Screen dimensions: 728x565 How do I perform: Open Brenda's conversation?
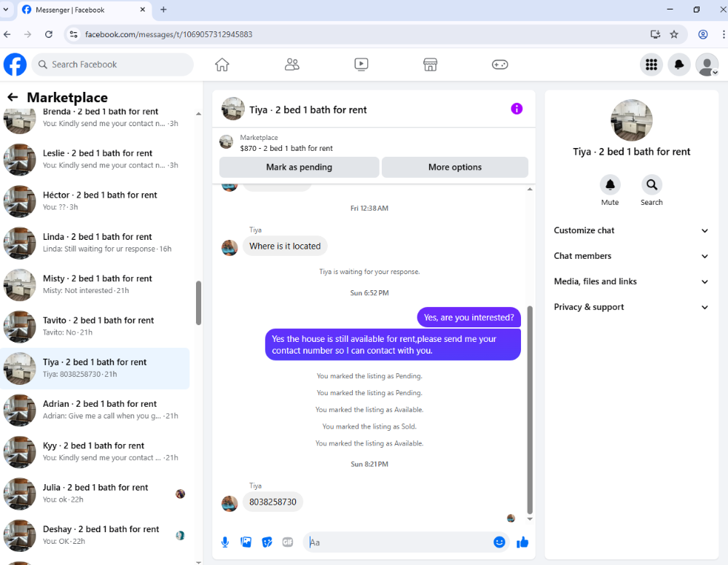(95, 117)
